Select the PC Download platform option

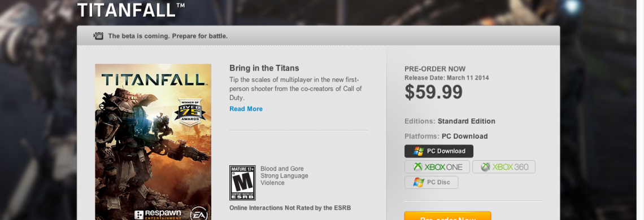click(438, 151)
